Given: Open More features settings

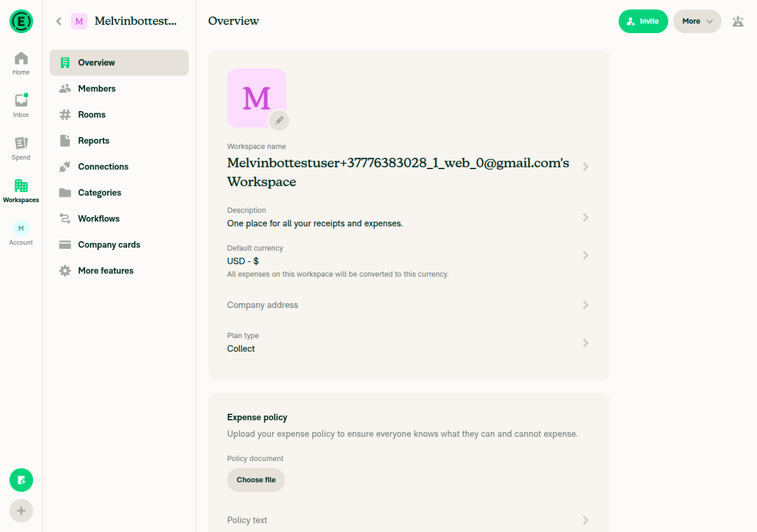Looking at the screenshot, I should click(x=119, y=271).
